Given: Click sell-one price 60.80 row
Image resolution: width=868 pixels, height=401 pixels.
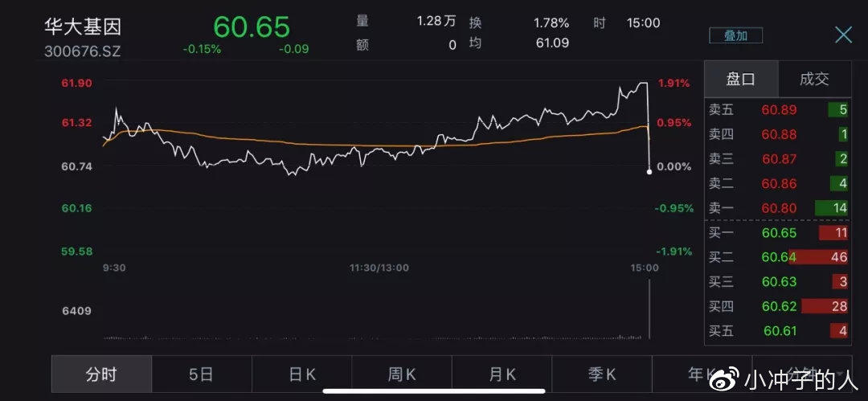Looking at the screenshot, I should point(778,208).
